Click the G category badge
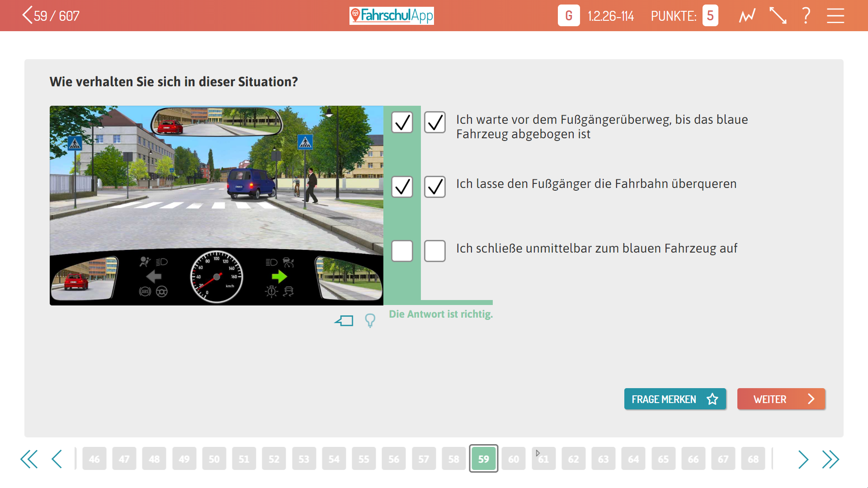The image size is (868, 488). tap(568, 16)
